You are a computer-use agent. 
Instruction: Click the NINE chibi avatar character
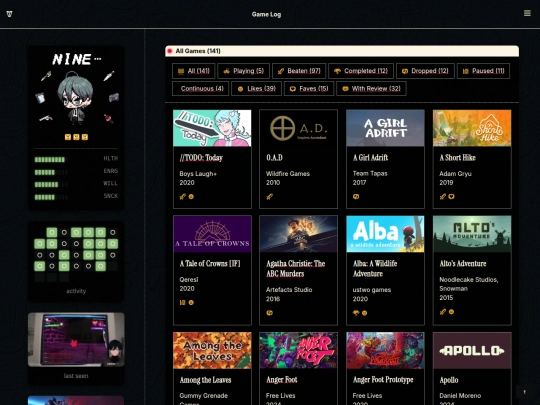point(75,98)
